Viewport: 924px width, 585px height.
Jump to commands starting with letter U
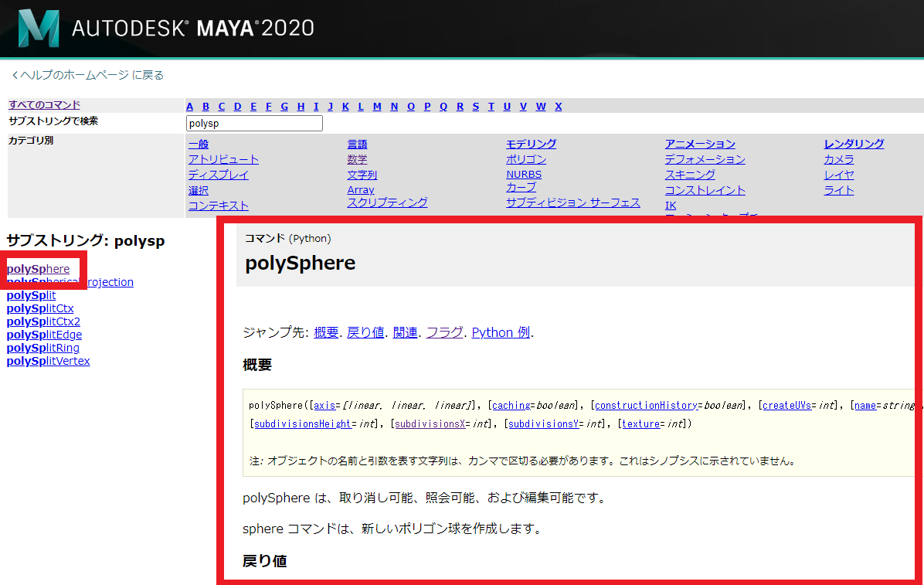coord(507,107)
